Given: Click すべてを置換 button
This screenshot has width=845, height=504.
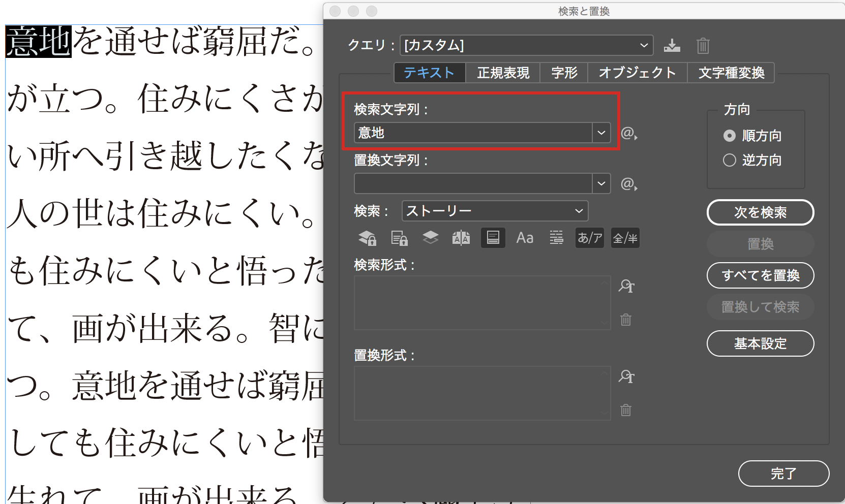Looking at the screenshot, I should pos(761,275).
